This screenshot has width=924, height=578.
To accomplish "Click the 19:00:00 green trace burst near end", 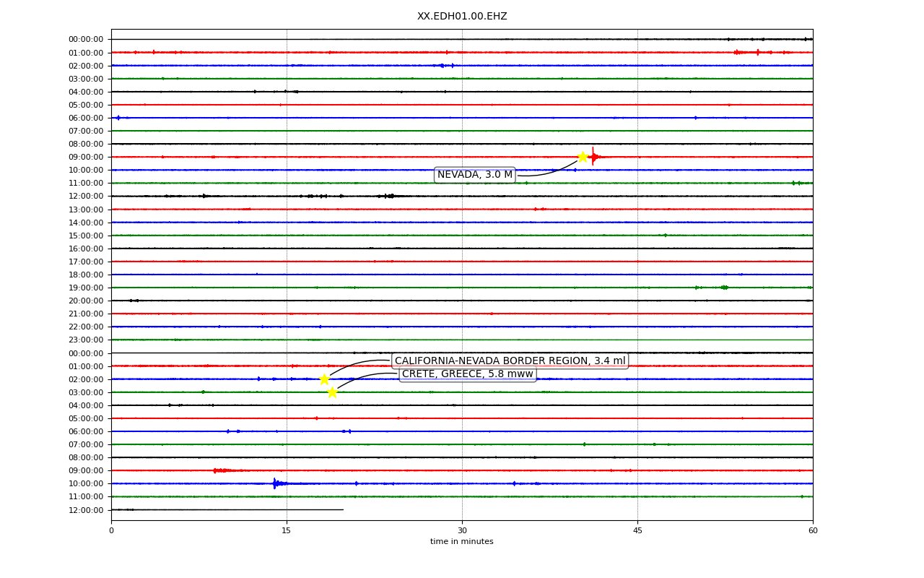I will click(724, 288).
